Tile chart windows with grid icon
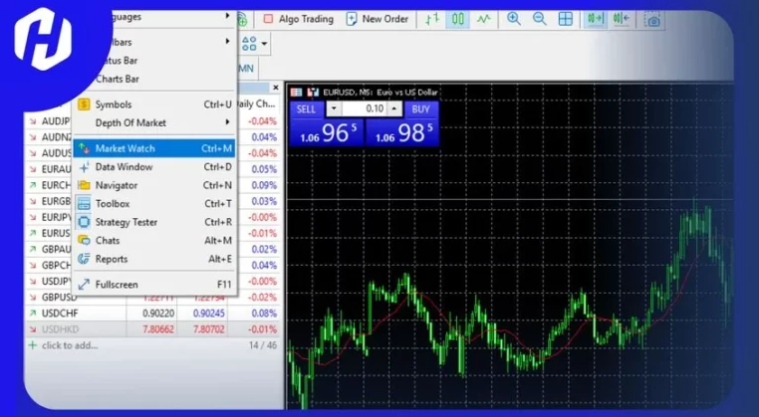 [x=565, y=19]
